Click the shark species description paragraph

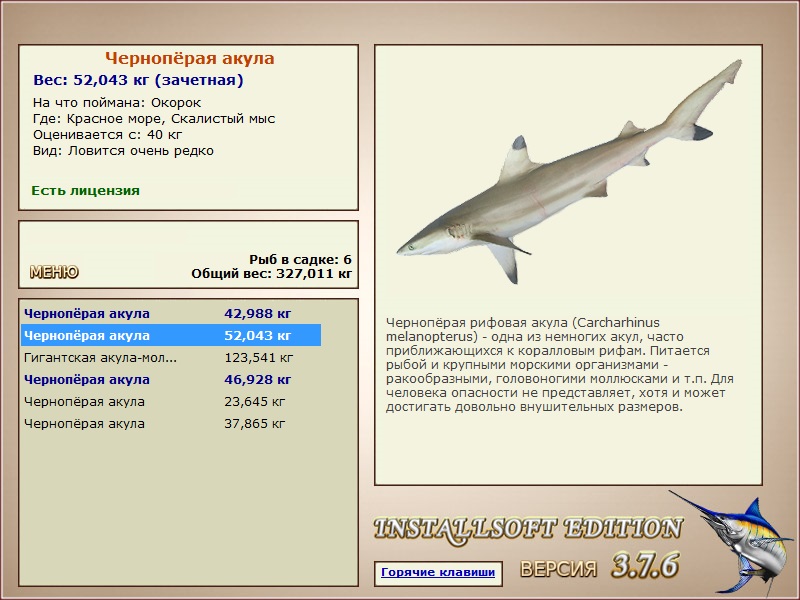tap(560, 365)
